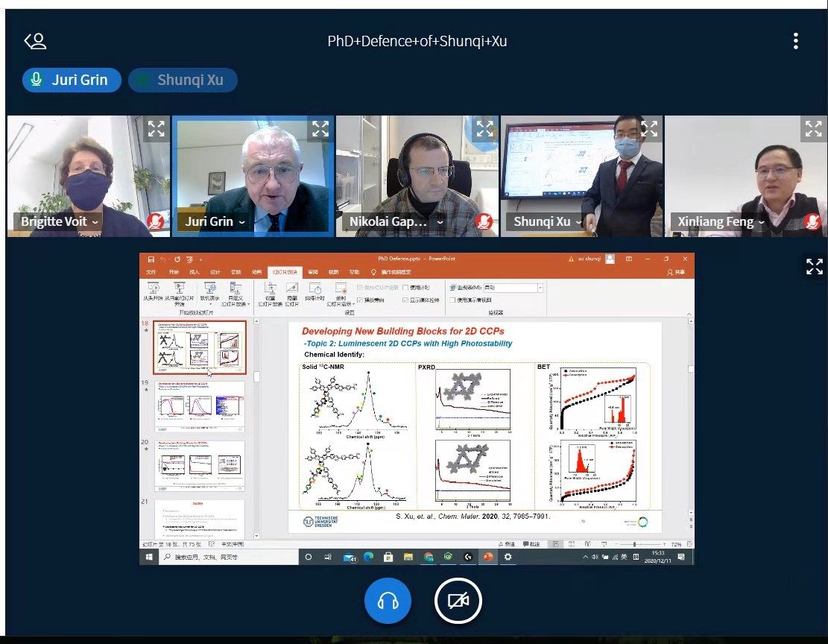Screen dimensions: 828x644
Task: Expand Juri Grin's video to fullscreen
Action: 320,129
